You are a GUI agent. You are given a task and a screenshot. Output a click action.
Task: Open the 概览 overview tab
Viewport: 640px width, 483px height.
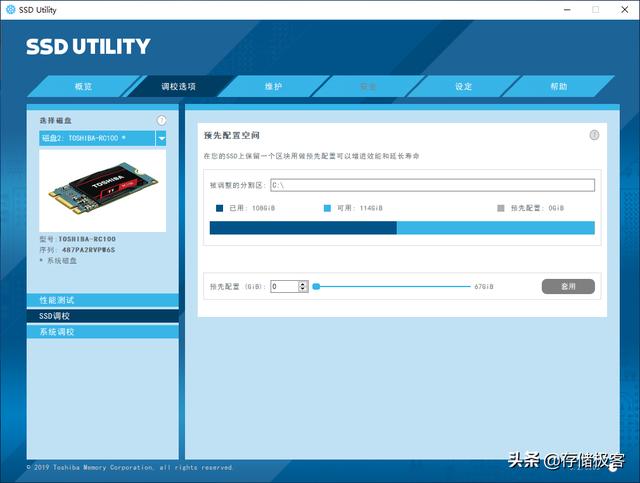[83, 86]
